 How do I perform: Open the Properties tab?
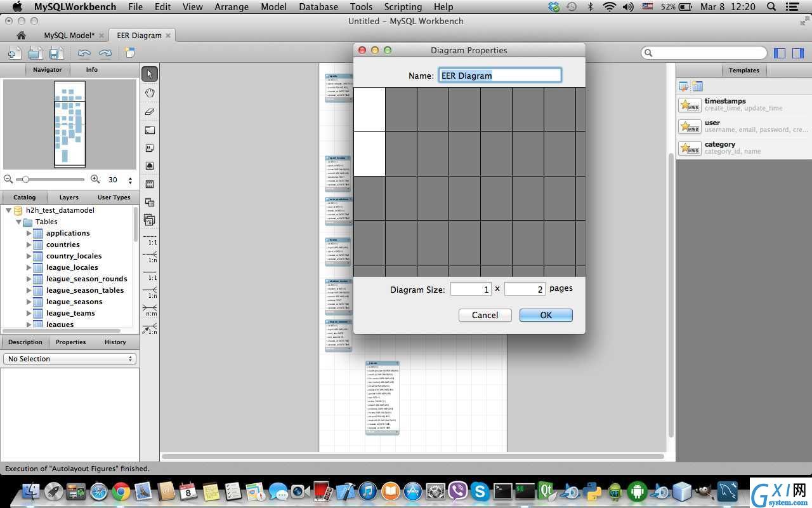point(70,342)
